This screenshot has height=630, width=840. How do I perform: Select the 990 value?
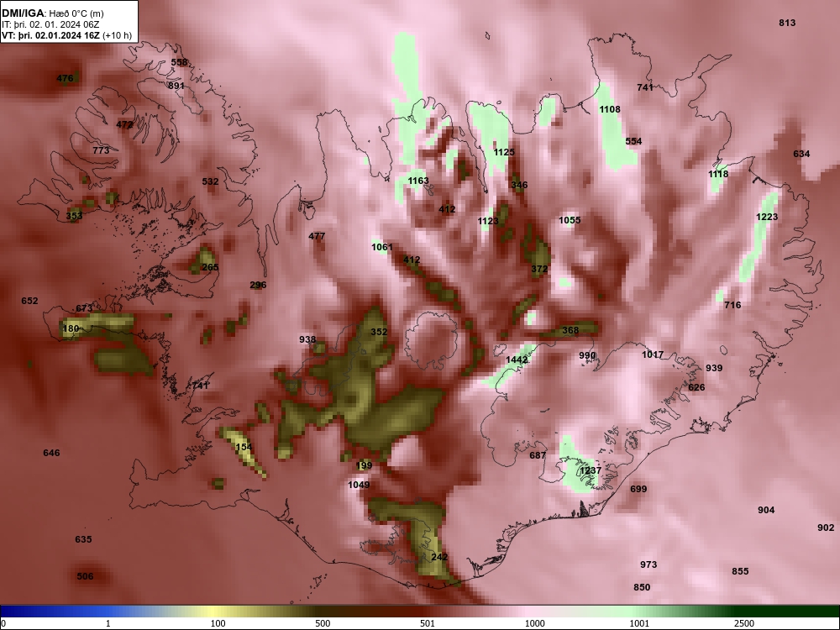point(587,355)
